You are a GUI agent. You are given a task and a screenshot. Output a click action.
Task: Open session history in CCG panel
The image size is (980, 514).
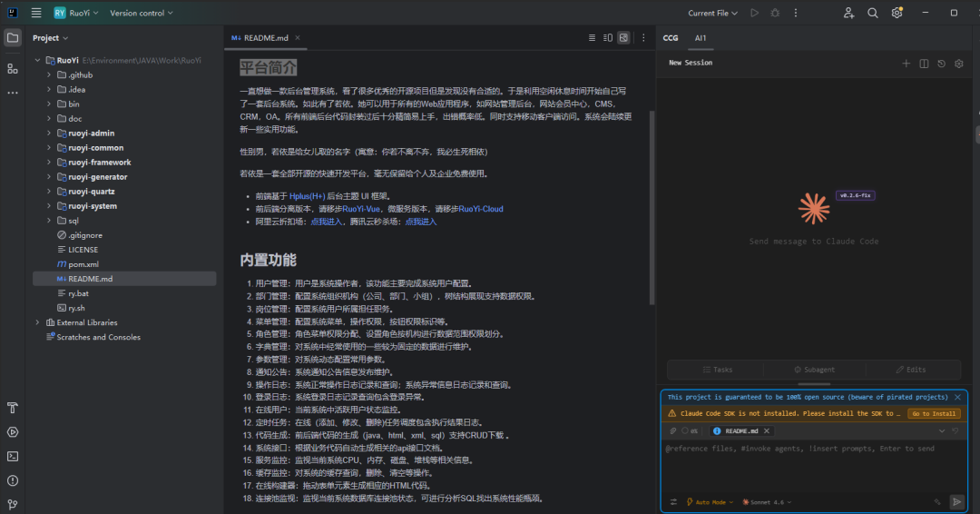tap(941, 64)
